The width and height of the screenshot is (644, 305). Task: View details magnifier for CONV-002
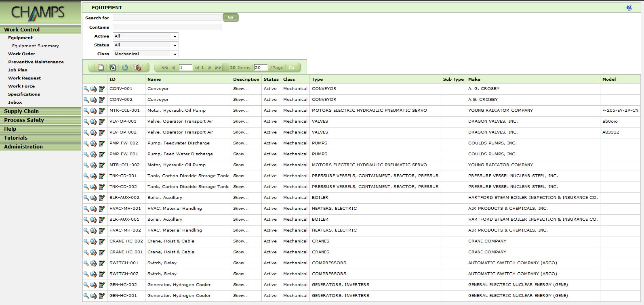86,100
